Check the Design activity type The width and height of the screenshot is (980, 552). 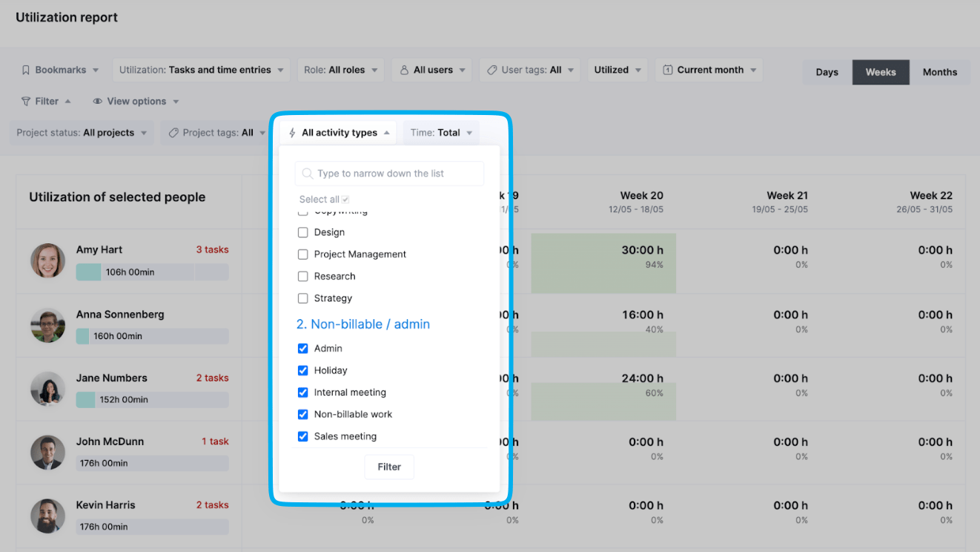[x=302, y=232]
